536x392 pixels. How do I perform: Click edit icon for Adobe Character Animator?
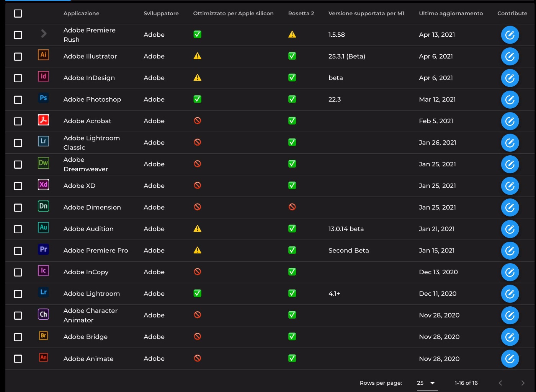[x=510, y=316]
